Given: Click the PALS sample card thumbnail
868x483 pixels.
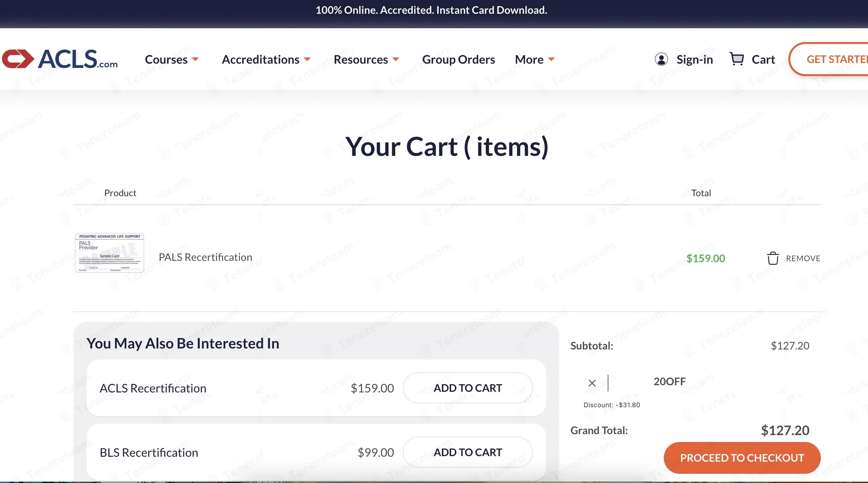Looking at the screenshot, I should click(x=109, y=253).
